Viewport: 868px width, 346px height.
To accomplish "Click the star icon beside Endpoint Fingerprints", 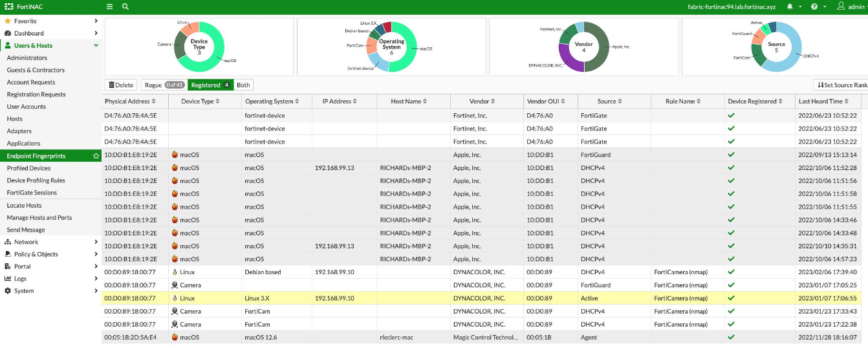I will tap(96, 156).
